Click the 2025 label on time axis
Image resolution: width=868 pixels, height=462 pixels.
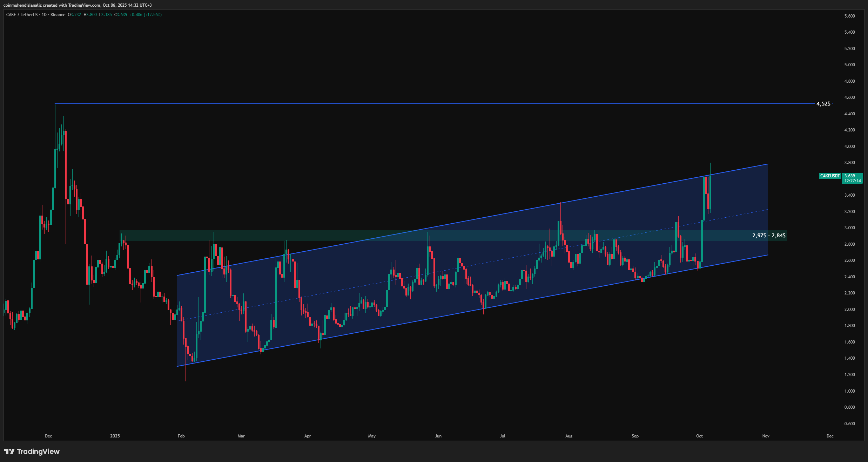click(115, 436)
